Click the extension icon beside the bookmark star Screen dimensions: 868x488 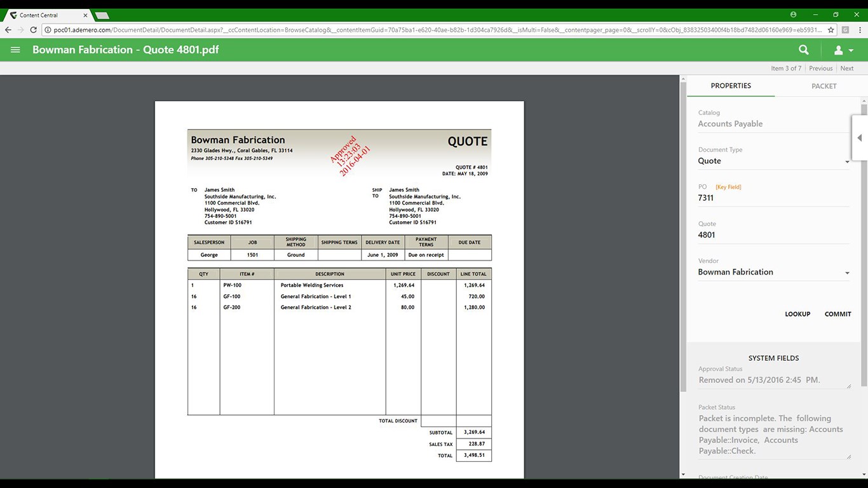tap(845, 30)
